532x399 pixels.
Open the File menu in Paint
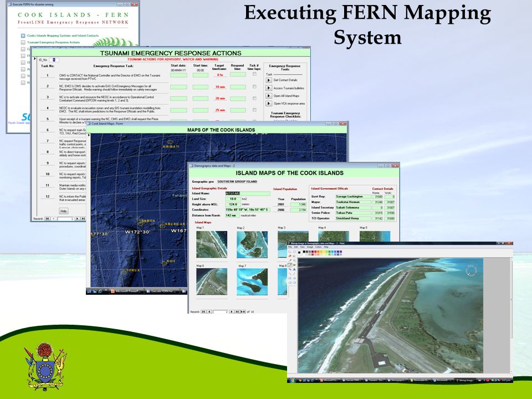(x=290, y=247)
